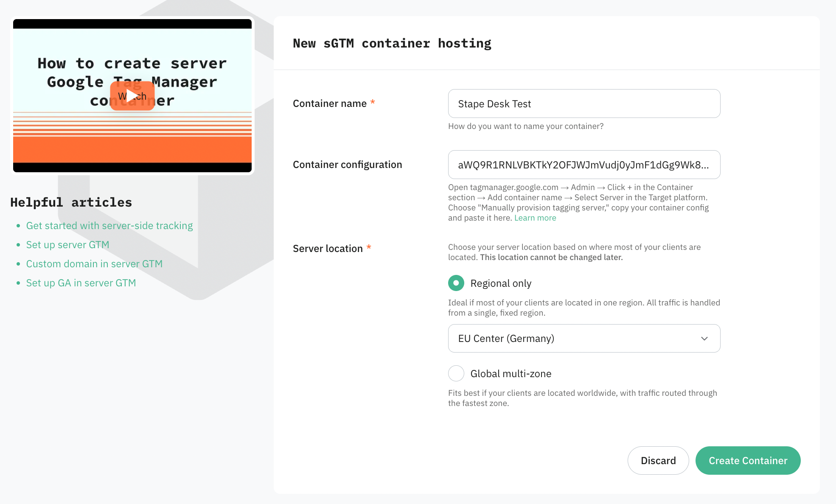Select the 'Global multi-zone' radio option
This screenshot has height=504, width=836.
click(456, 373)
